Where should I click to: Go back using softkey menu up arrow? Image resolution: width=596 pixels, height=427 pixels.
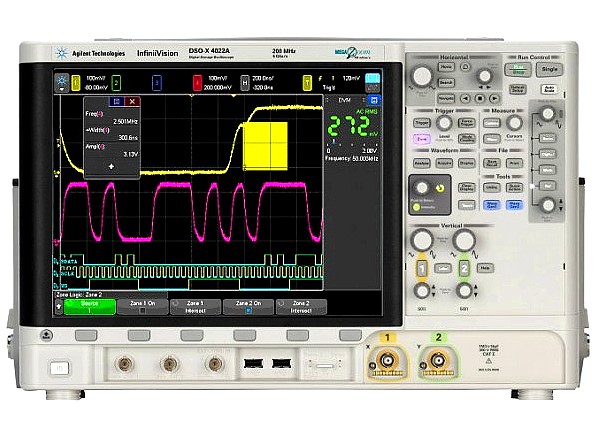(x=59, y=306)
